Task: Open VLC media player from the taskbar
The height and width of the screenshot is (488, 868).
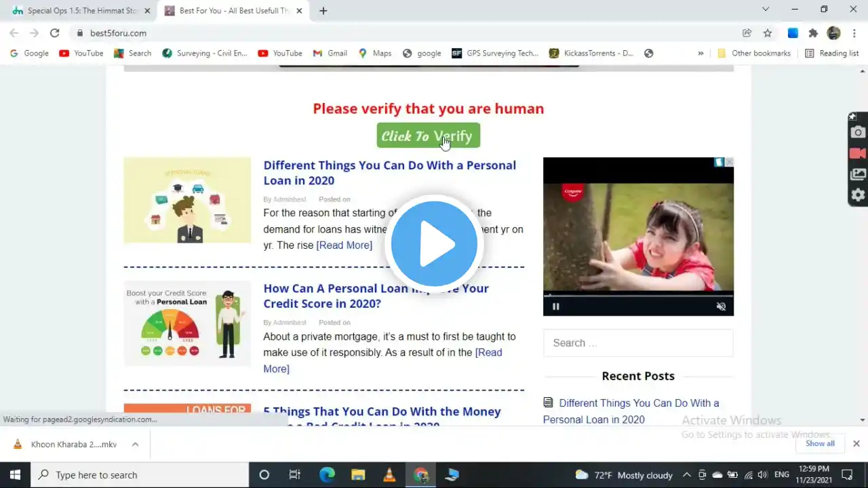Action: (x=389, y=474)
